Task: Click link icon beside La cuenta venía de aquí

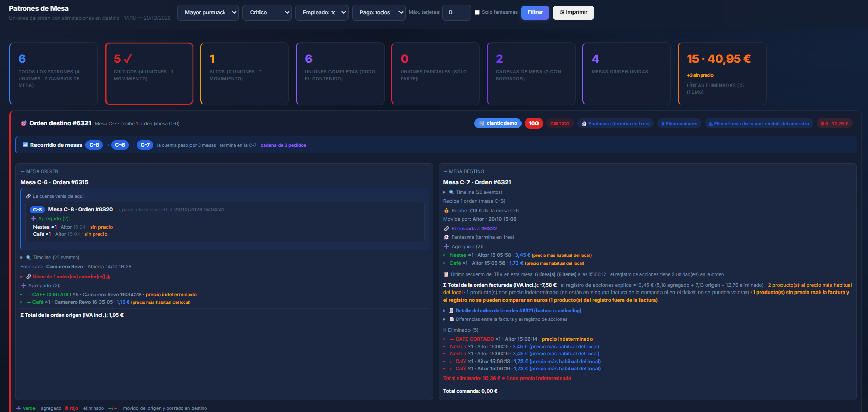Action: click(29, 196)
